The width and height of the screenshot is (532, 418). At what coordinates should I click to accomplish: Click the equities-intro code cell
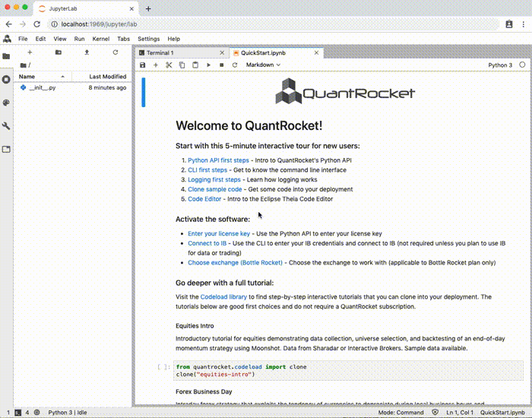348,371
